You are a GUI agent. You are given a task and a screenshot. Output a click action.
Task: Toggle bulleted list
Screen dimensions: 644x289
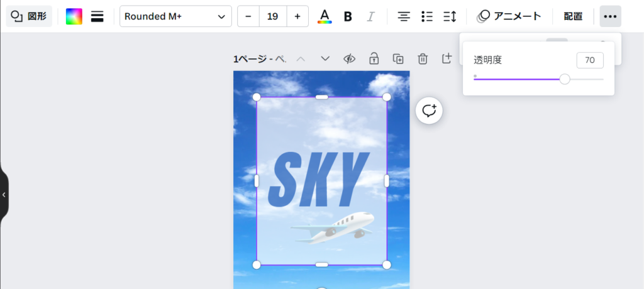[427, 16]
